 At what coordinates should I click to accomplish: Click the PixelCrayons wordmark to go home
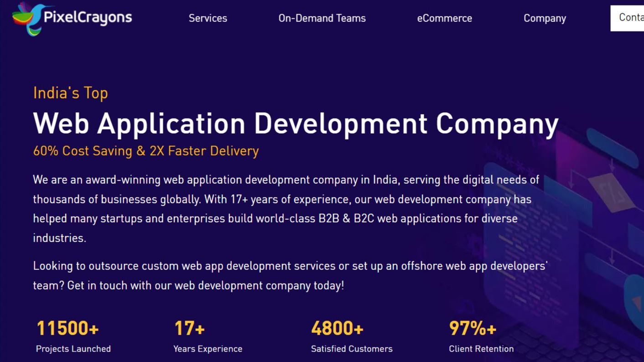pos(88,17)
